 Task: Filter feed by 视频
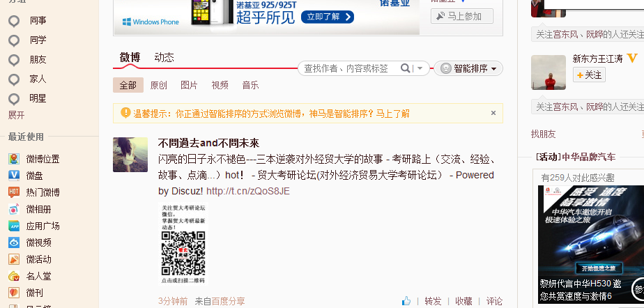coord(220,85)
